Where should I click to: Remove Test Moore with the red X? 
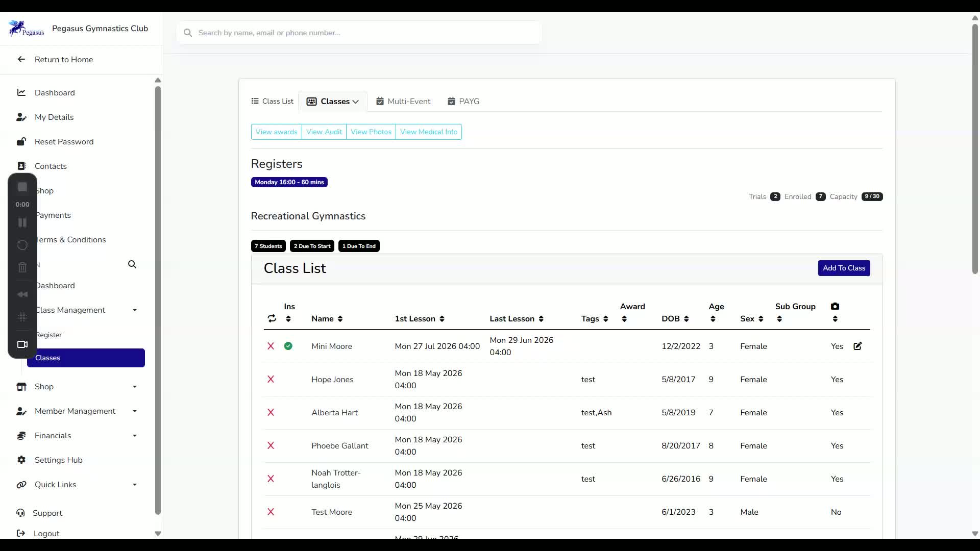(271, 512)
